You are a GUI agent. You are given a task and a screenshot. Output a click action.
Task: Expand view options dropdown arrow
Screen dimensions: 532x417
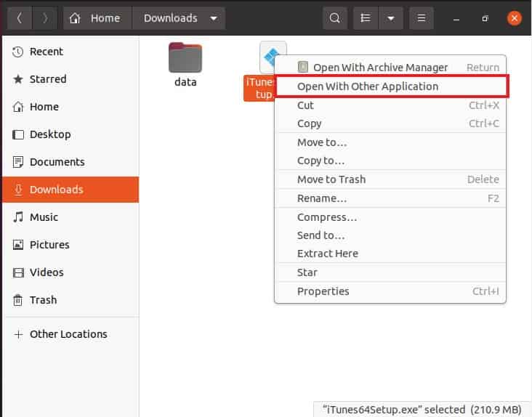(x=391, y=18)
